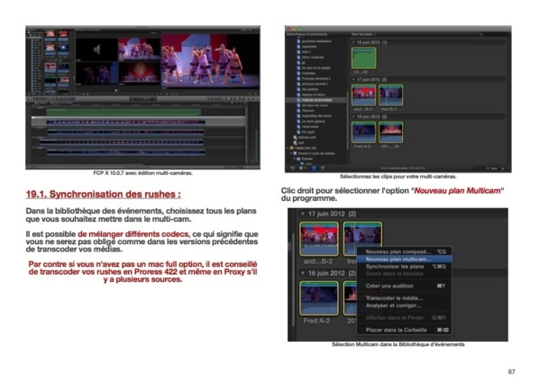Click page number 67
This screenshot has width=540, height=392.
point(511,372)
